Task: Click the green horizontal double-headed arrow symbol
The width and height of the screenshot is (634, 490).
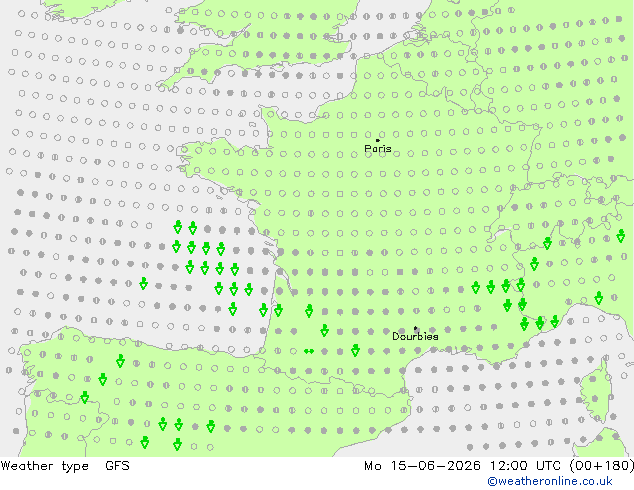Action: pos(309,351)
